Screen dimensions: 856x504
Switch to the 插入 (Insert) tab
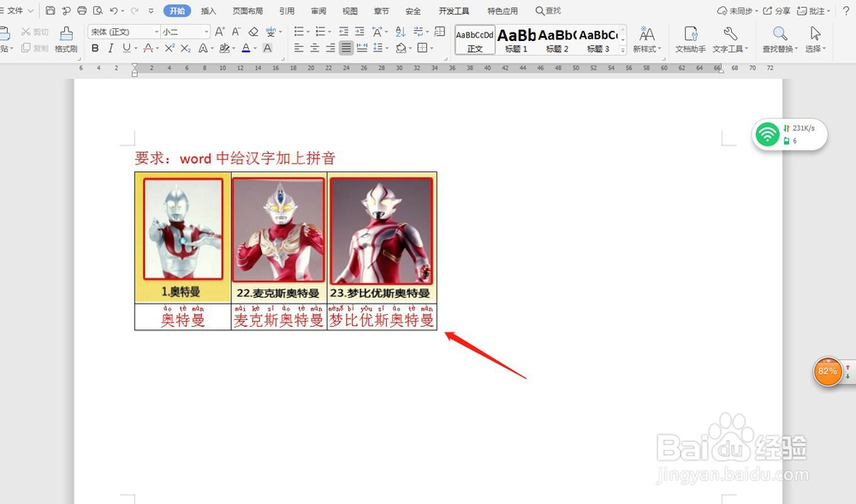pos(209,11)
